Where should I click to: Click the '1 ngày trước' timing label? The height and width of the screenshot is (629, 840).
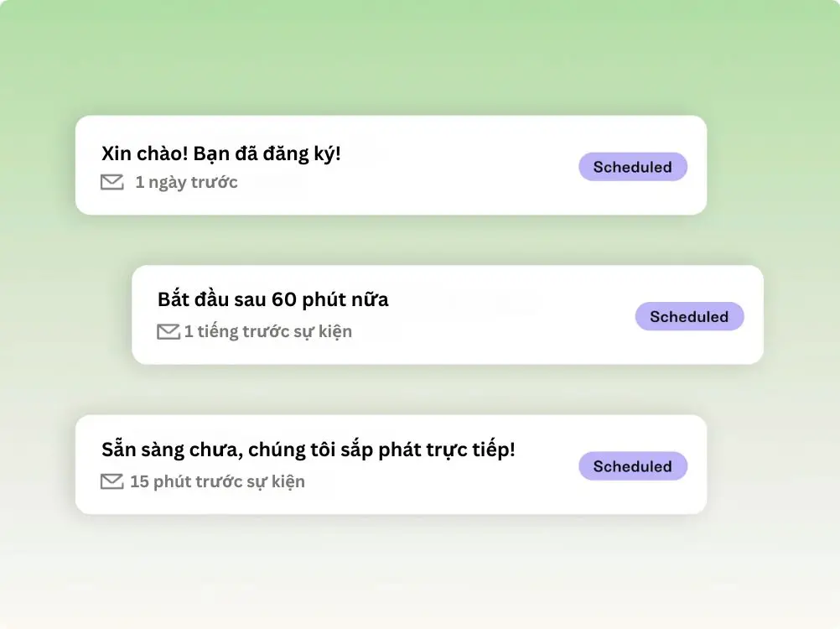186,182
